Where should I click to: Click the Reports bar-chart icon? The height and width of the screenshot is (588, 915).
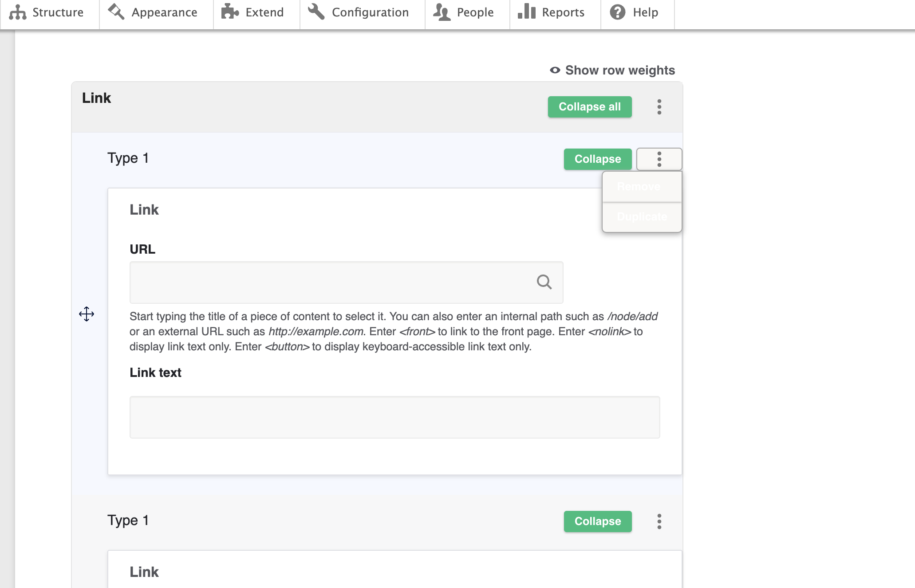526,12
